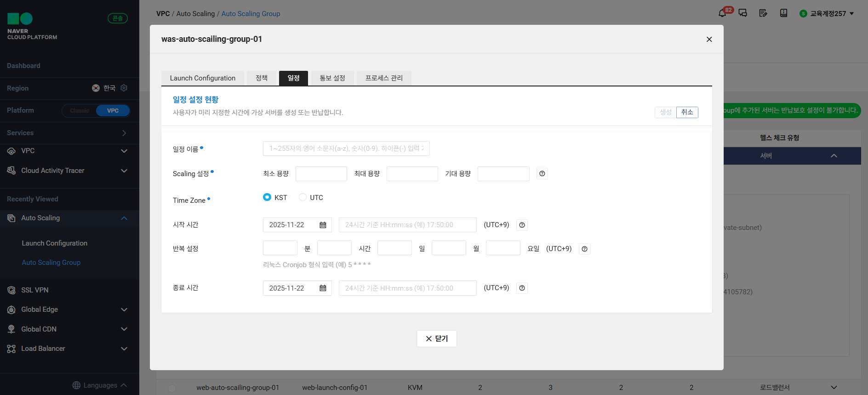Click the 일정 이름 name input field
Image resolution: width=868 pixels, height=395 pixels.
coord(346,149)
